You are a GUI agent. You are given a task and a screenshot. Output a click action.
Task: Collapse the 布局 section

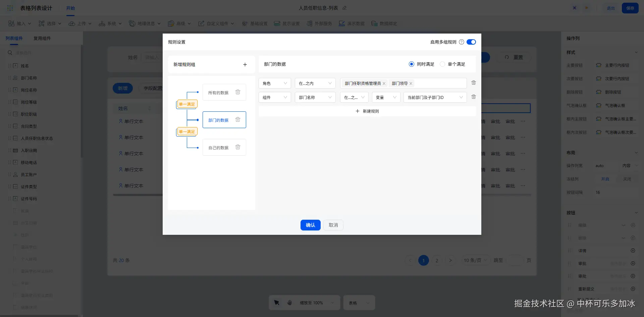click(636, 153)
